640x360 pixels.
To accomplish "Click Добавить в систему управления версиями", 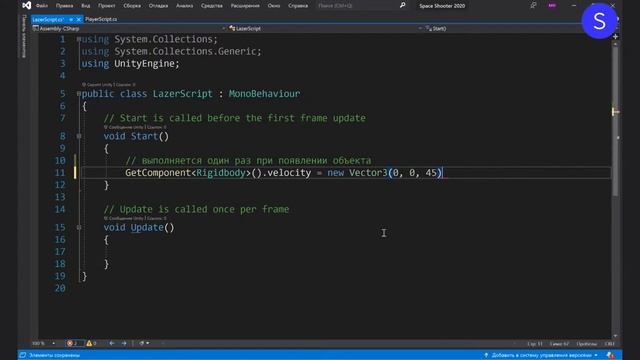I will 542,355.
